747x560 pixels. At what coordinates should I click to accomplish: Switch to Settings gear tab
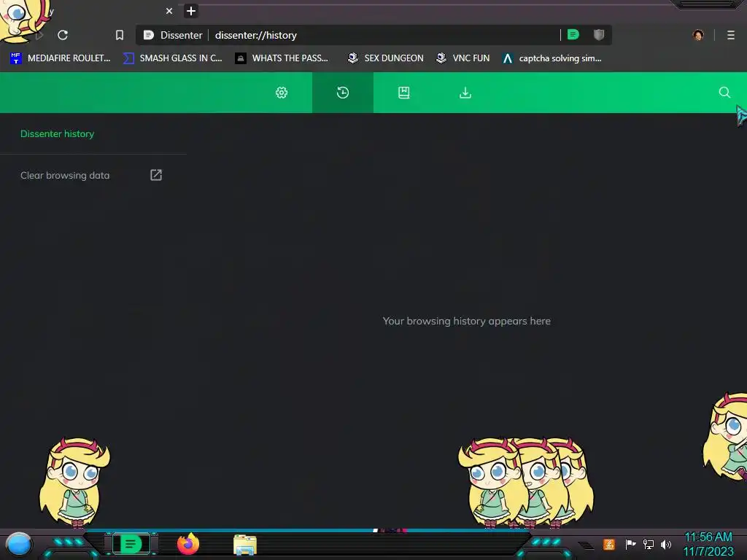(282, 93)
